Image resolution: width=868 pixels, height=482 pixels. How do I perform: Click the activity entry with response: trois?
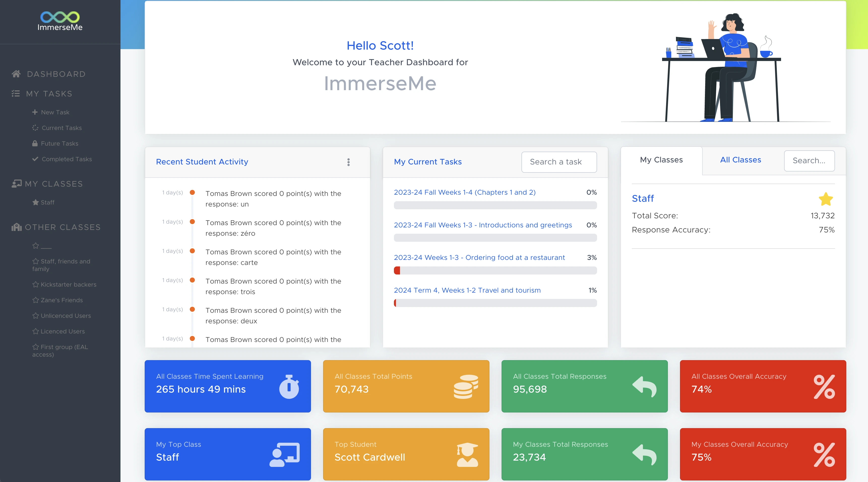273,286
